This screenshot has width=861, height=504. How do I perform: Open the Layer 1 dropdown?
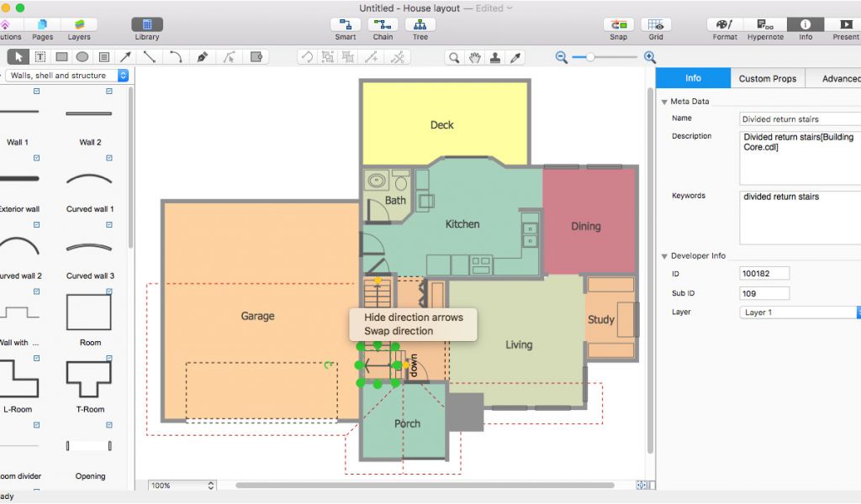pyautogui.click(x=799, y=312)
